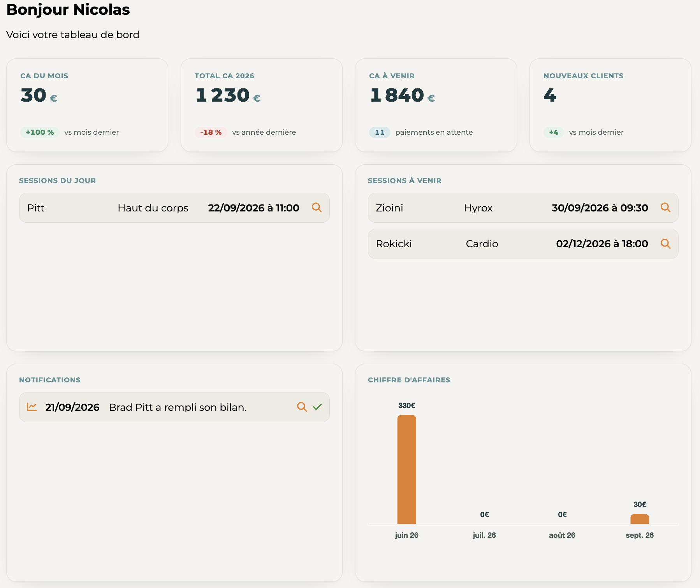Click the 30€ label above sept. bar
Image resolution: width=700 pixels, height=588 pixels.
pos(640,504)
